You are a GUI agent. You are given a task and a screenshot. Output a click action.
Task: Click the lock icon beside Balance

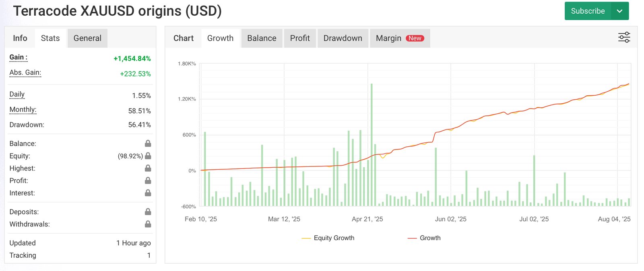tap(148, 144)
